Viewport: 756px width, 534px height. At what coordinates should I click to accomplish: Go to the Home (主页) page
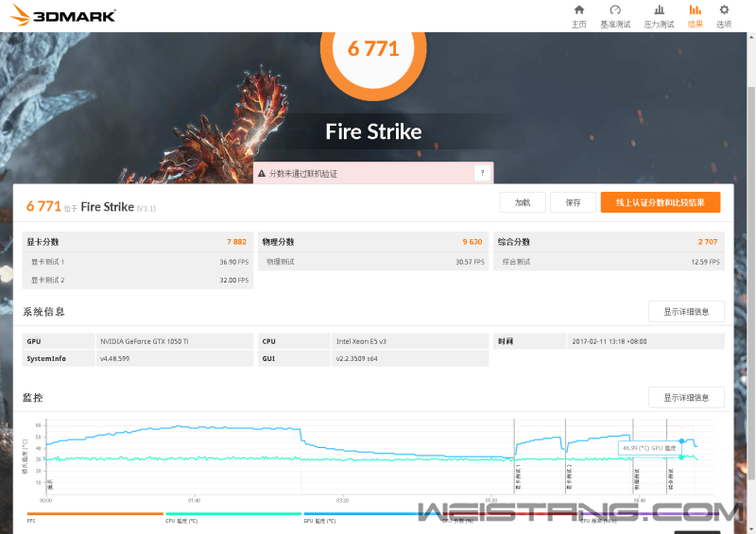click(x=579, y=16)
